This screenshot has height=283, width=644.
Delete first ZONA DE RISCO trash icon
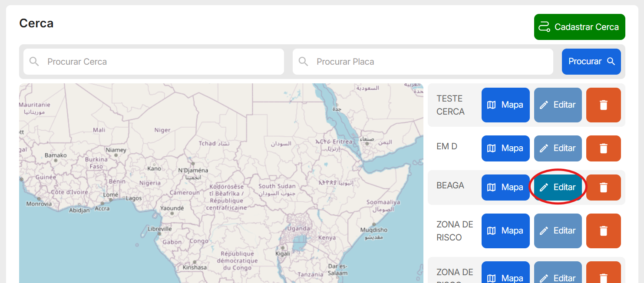pos(603,231)
